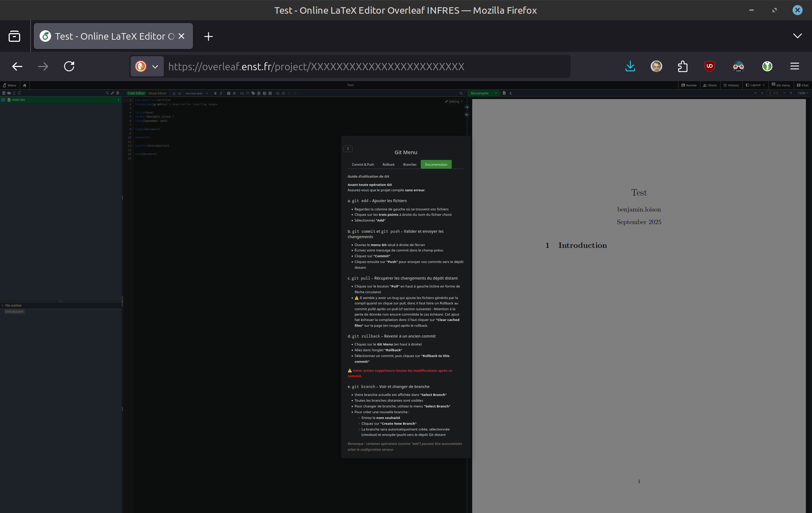Click the insert symbol Omega icon
This screenshot has width=812, height=513.
pyautogui.click(x=234, y=93)
